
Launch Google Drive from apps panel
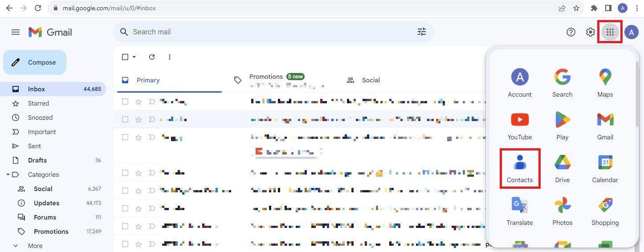[x=562, y=168]
